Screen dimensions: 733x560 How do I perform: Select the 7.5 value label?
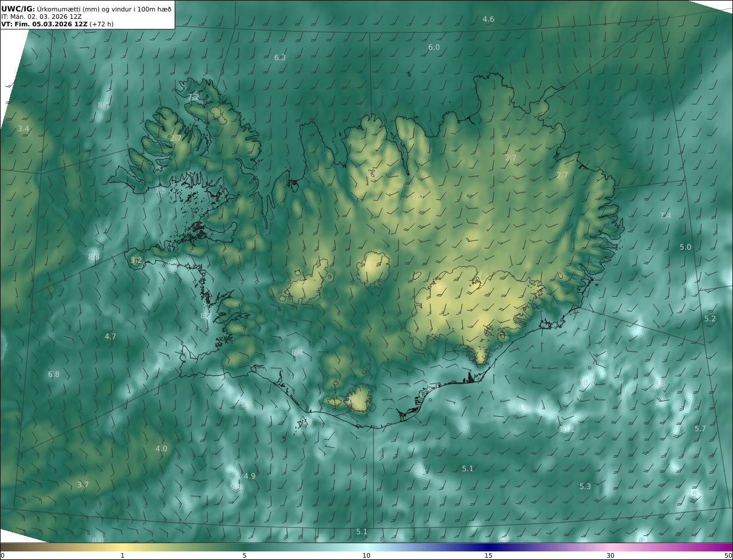[x=160, y=191]
